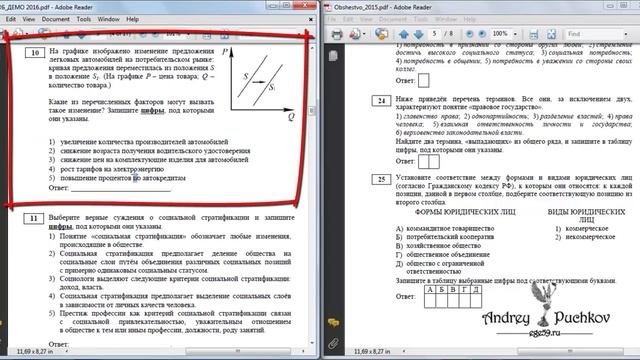The width and height of the screenshot is (640, 360).
Task: Open Window menu in ДЕМО 2016.pdf window
Action: point(109,19)
